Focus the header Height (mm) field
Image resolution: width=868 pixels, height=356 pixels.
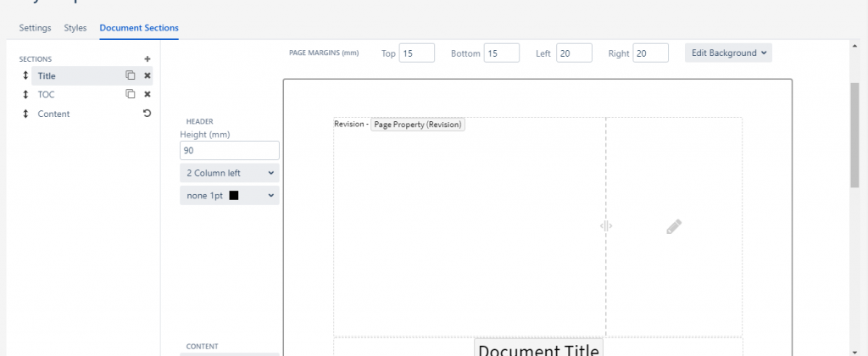[230, 150]
